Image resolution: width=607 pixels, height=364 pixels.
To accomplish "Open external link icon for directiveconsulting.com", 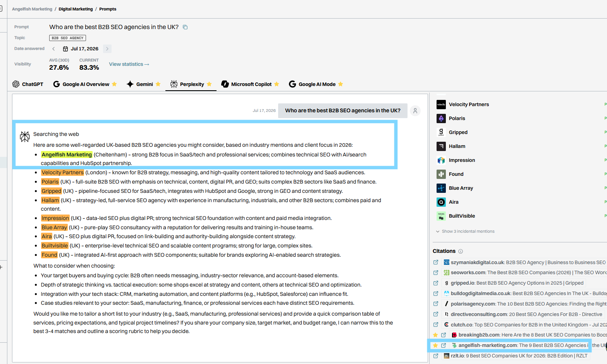I will point(436,314).
